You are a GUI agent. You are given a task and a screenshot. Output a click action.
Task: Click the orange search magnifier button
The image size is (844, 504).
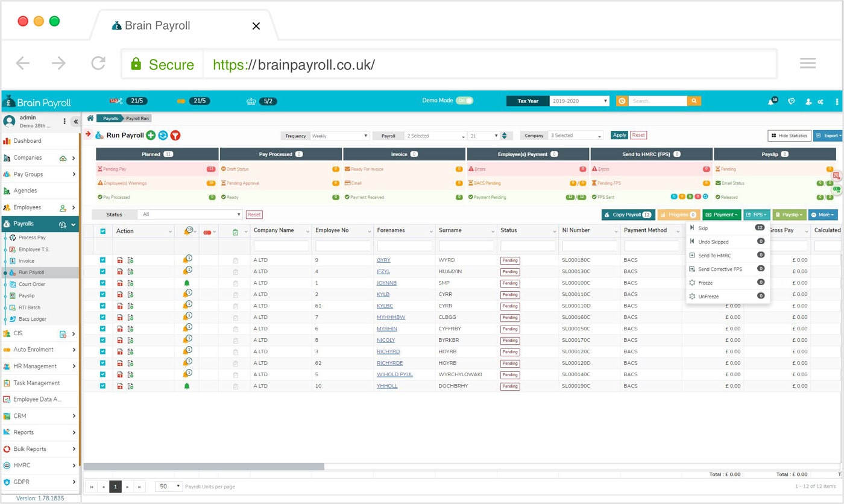[x=694, y=101]
